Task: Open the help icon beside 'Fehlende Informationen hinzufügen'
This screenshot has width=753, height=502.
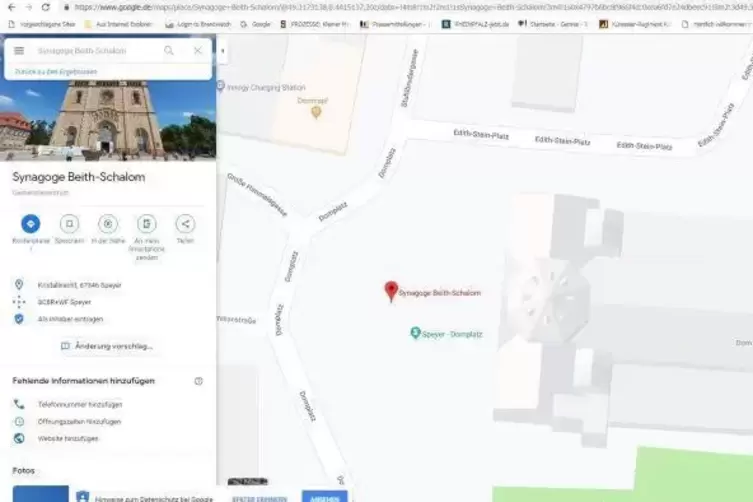Action: 198,381
